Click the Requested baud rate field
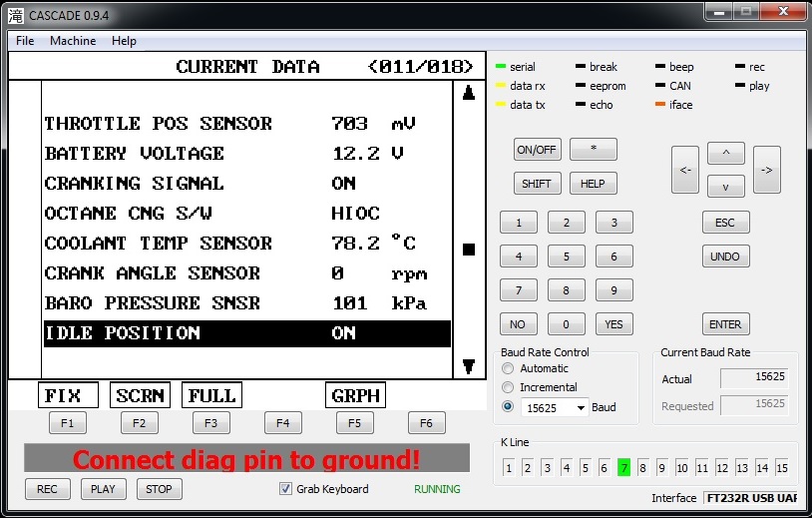The height and width of the screenshot is (519, 812). [754, 405]
